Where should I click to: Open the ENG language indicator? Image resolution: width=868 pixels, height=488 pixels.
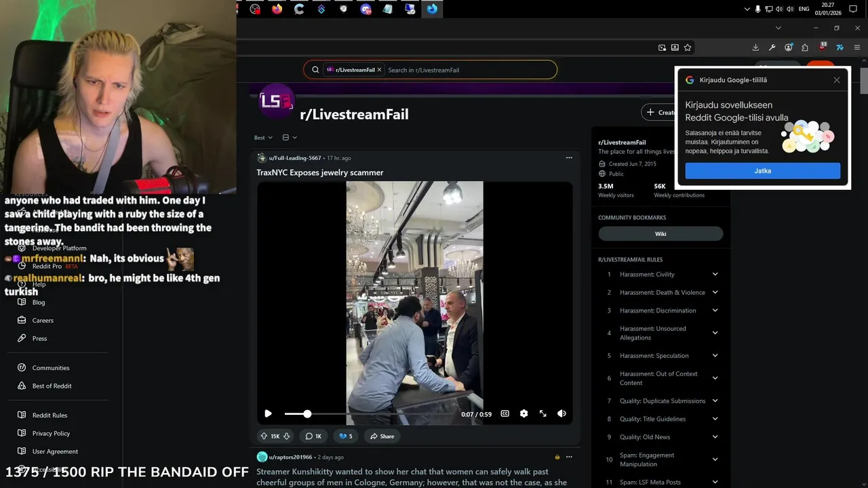pos(804,9)
